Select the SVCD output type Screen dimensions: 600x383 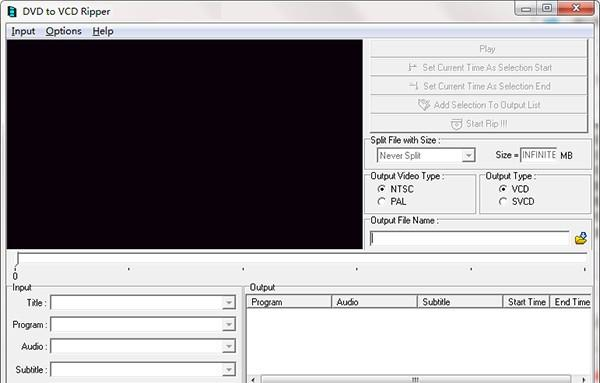click(517, 202)
